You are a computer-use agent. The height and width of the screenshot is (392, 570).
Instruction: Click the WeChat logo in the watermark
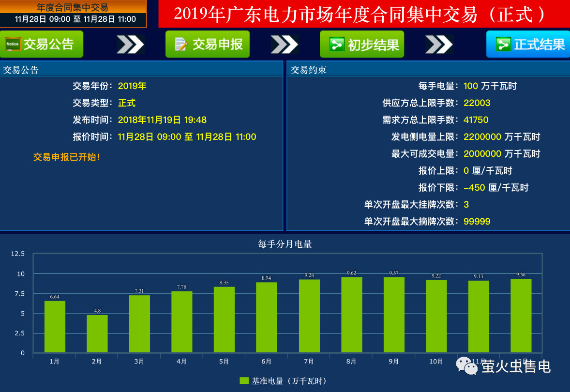(x=467, y=366)
